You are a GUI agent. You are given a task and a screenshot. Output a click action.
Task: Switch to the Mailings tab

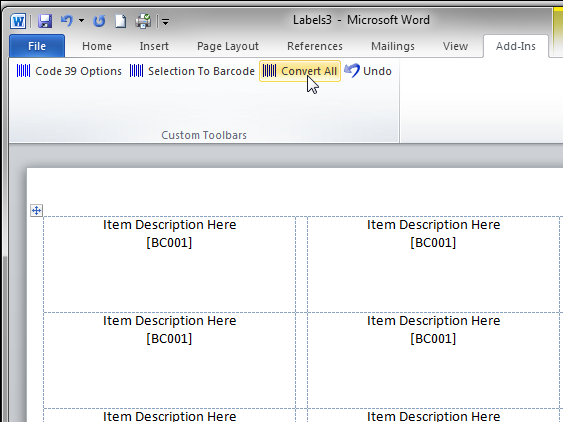[x=393, y=46]
